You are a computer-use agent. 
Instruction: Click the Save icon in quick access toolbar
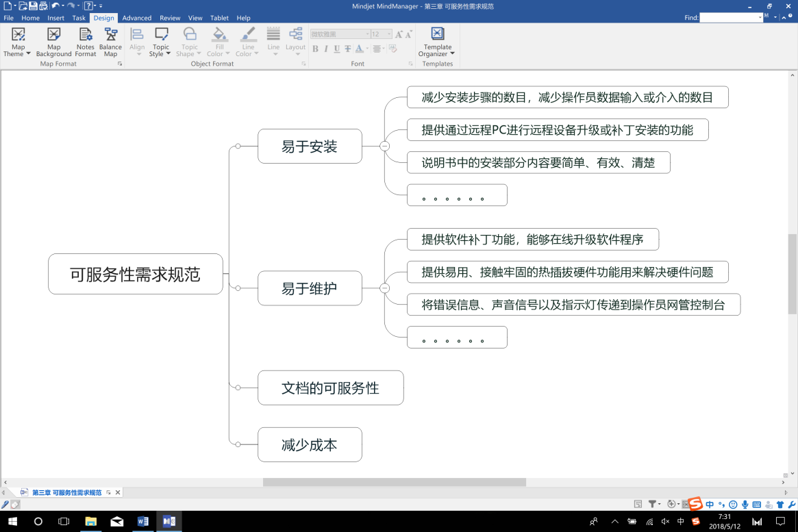click(x=33, y=6)
